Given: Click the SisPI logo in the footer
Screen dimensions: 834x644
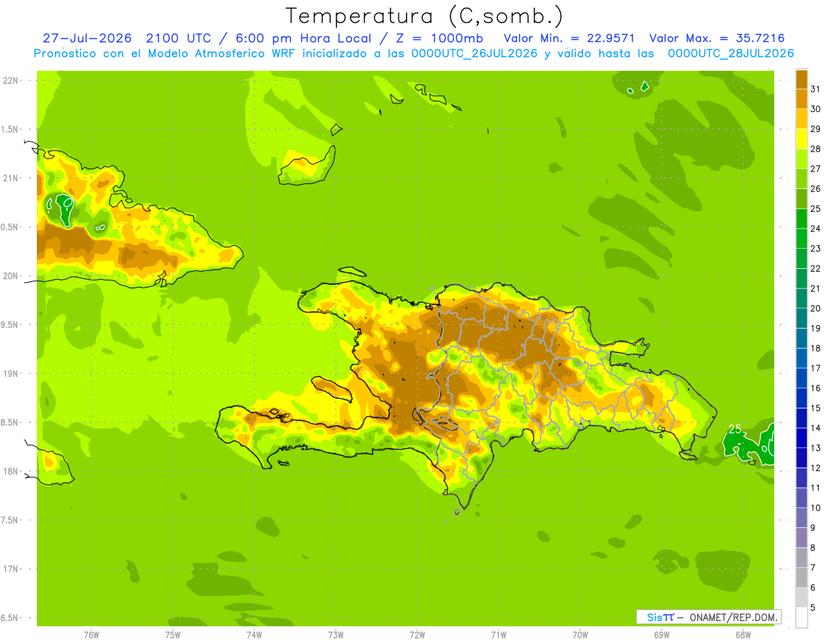Looking at the screenshot, I should click(x=660, y=617).
